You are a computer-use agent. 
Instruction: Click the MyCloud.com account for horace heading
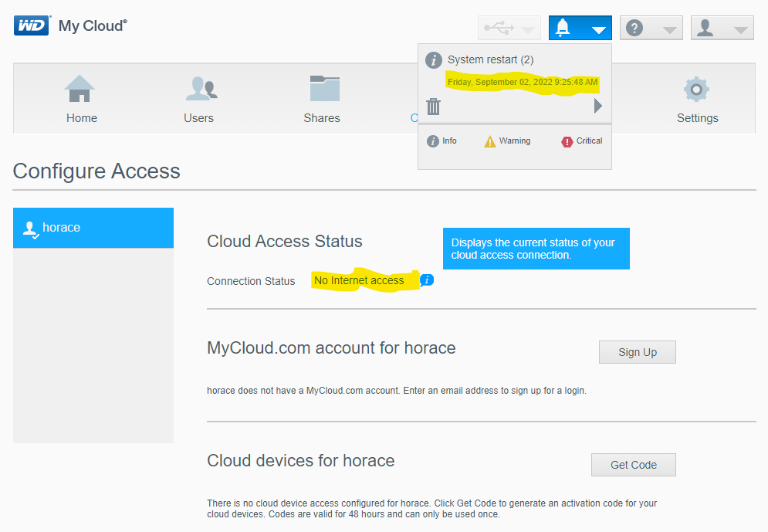pos(331,347)
